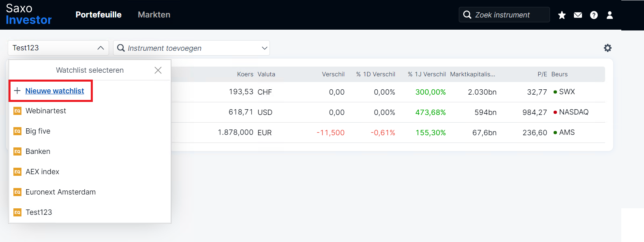Screen dimensions: 644x242
Task: Click the Saxo Investor logo
Action: pyautogui.click(x=28, y=15)
